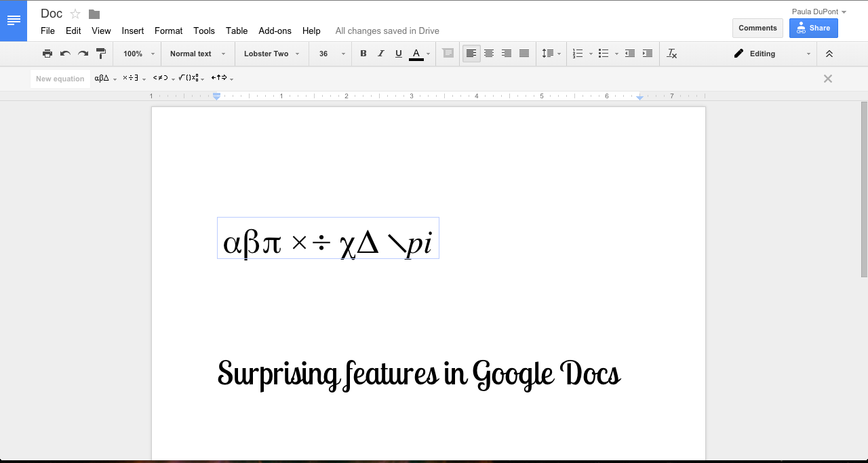Open the Tools menu
Image resolution: width=868 pixels, height=463 pixels.
tap(204, 31)
